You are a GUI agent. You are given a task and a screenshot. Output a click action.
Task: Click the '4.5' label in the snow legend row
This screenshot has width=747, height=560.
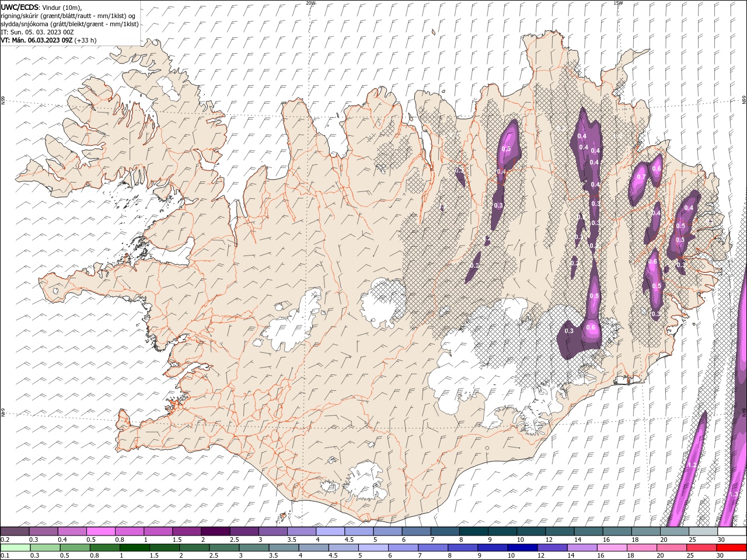coord(349,540)
